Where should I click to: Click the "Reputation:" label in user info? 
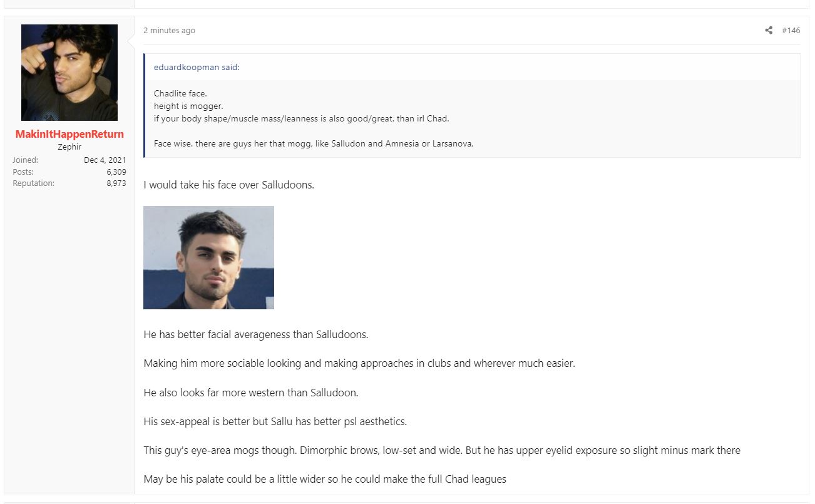click(34, 183)
